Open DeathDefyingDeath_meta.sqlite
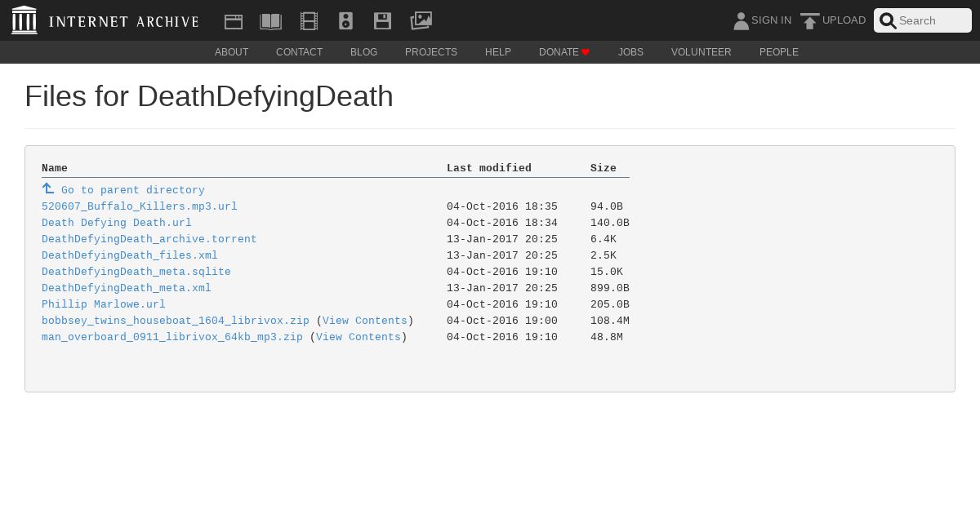The image size is (980, 514). coord(136,272)
